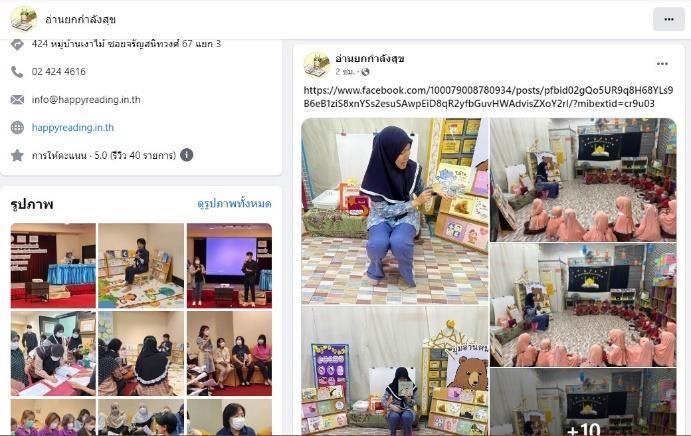Click the address direction icon
Image resolution: width=691 pixels, height=436 pixels.
click(17, 44)
